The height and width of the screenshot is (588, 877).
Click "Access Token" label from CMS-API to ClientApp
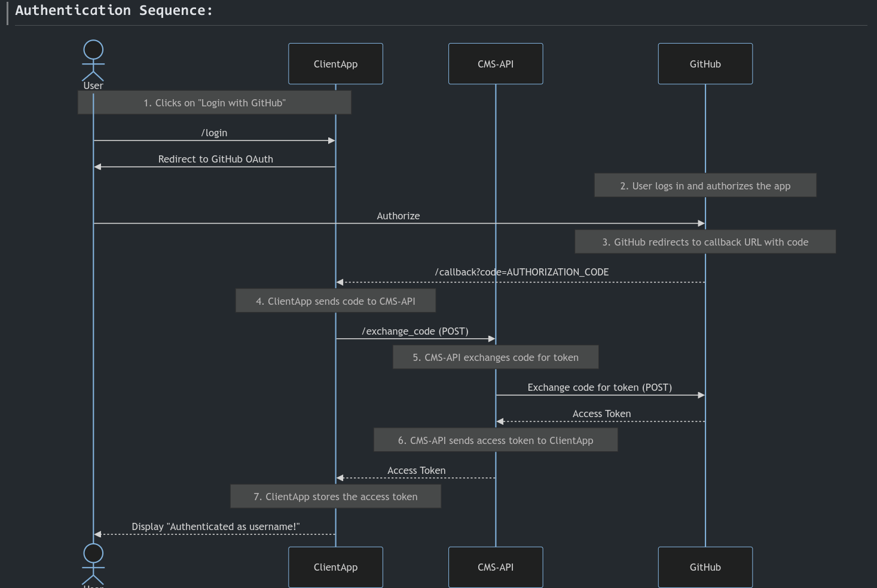coord(416,470)
